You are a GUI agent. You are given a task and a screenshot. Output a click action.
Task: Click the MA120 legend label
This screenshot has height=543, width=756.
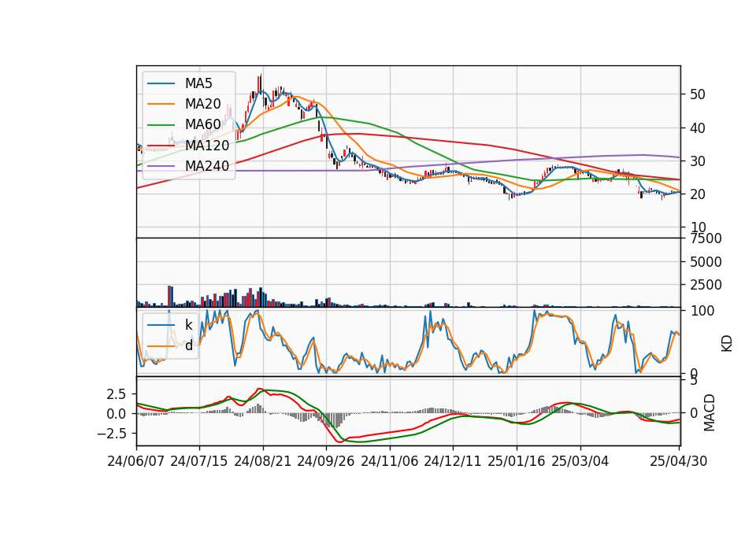click(207, 145)
